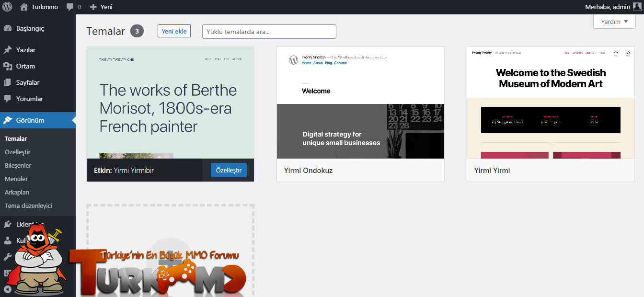Select the Görünüm brush icon
644x297 pixels.
(8, 120)
